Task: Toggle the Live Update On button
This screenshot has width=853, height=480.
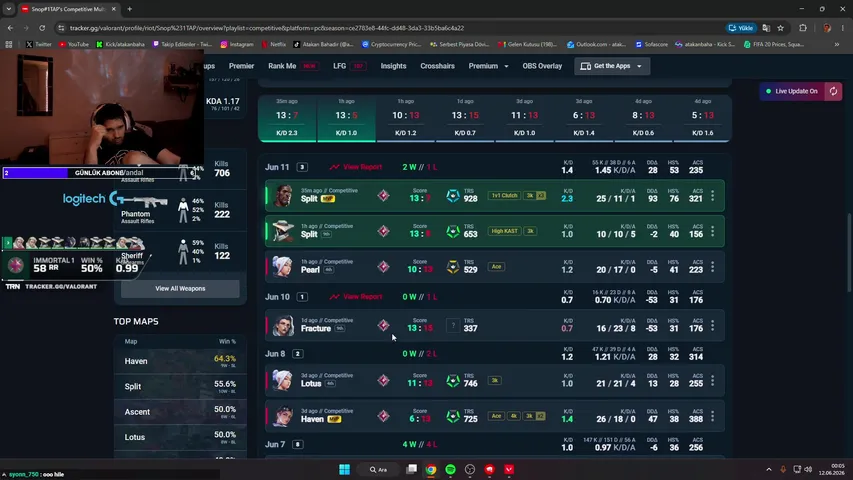Action: tap(792, 91)
